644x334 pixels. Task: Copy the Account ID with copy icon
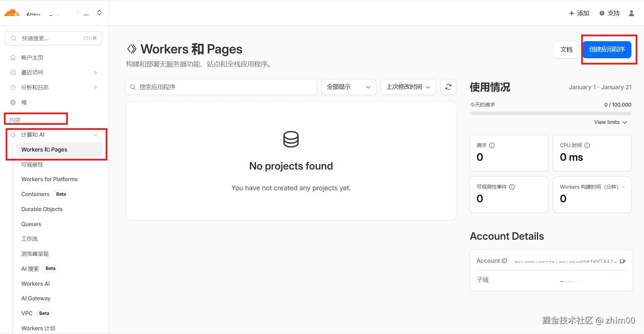pyautogui.click(x=623, y=261)
